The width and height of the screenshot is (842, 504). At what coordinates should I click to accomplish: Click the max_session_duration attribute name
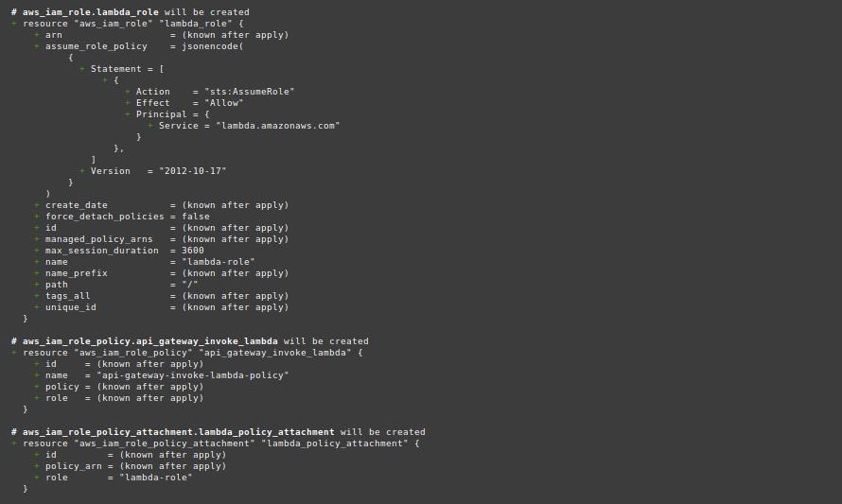[x=102, y=251]
